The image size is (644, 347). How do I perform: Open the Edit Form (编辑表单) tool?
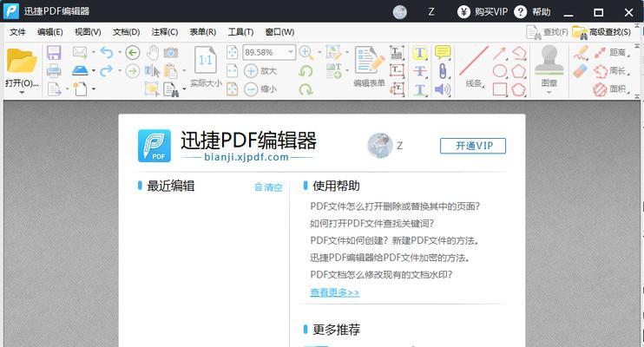click(x=369, y=66)
